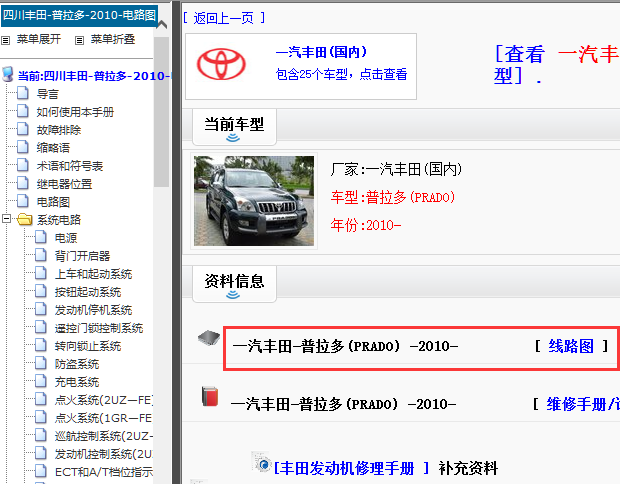
Task: Open the 缩略语 tree item
Action: (x=53, y=148)
